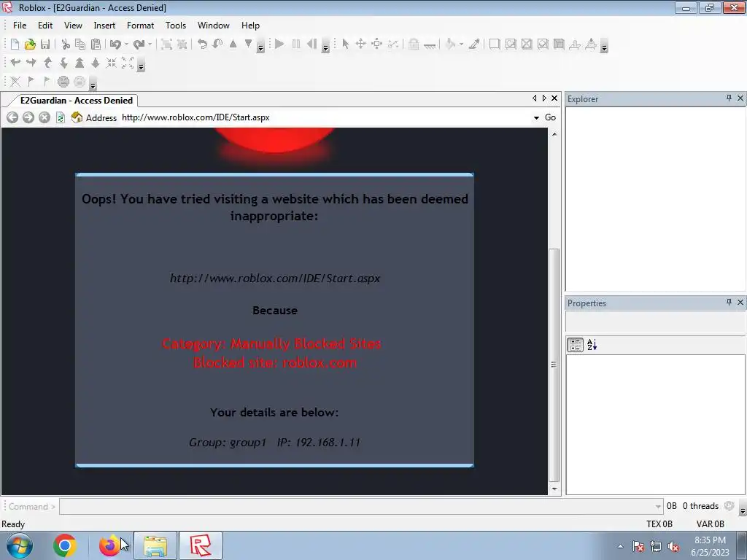This screenshot has height=560, width=747.
Task: Click the zoom-in converging arrows icon
Action: click(112, 63)
